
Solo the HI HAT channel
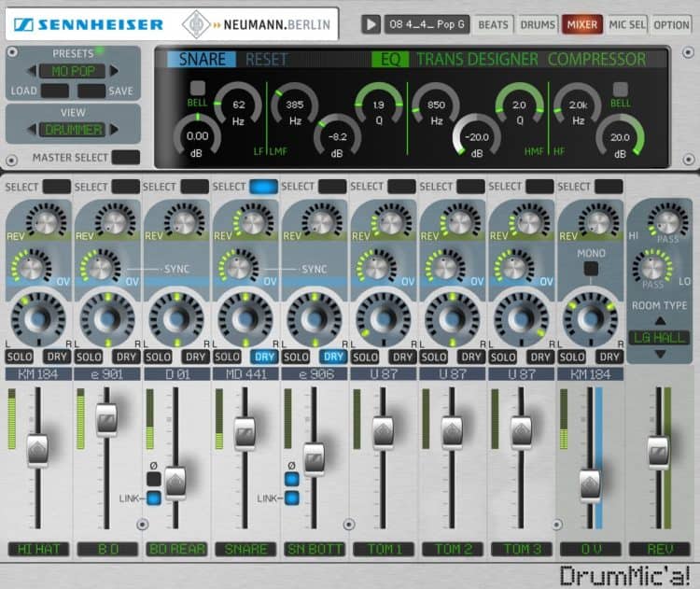pyautogui.click(x=20, y=357)
